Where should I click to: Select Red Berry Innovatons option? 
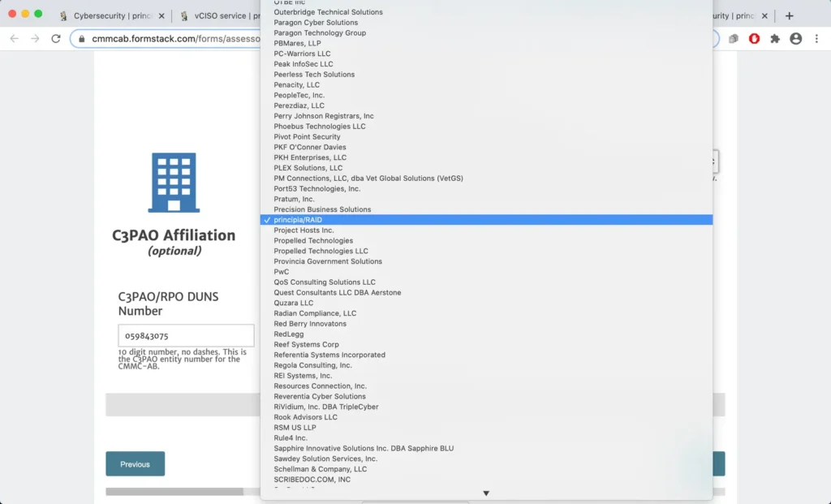click(x=486, y=324)
